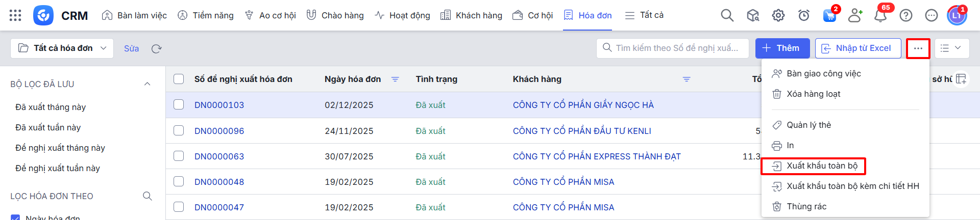Toggle the select-all checkbox in table header

point(179,79)
